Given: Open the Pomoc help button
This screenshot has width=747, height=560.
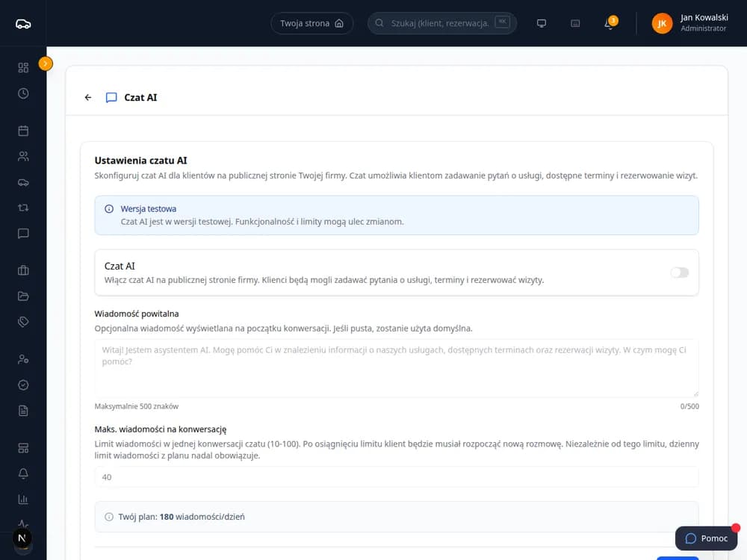Looking at the screenshot, I should pyautogui.click(x=706, y=538).
